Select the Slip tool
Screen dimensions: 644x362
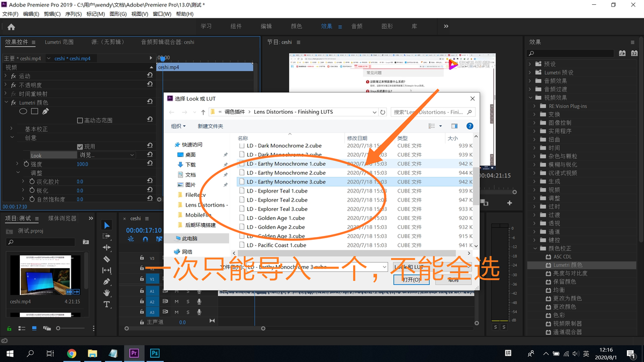[x=107, y=270]
